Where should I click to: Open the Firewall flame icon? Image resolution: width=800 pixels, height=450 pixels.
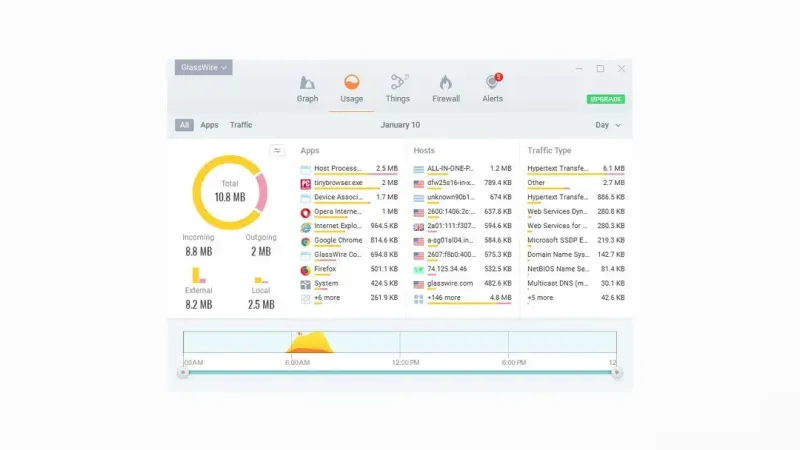[446, 82]
